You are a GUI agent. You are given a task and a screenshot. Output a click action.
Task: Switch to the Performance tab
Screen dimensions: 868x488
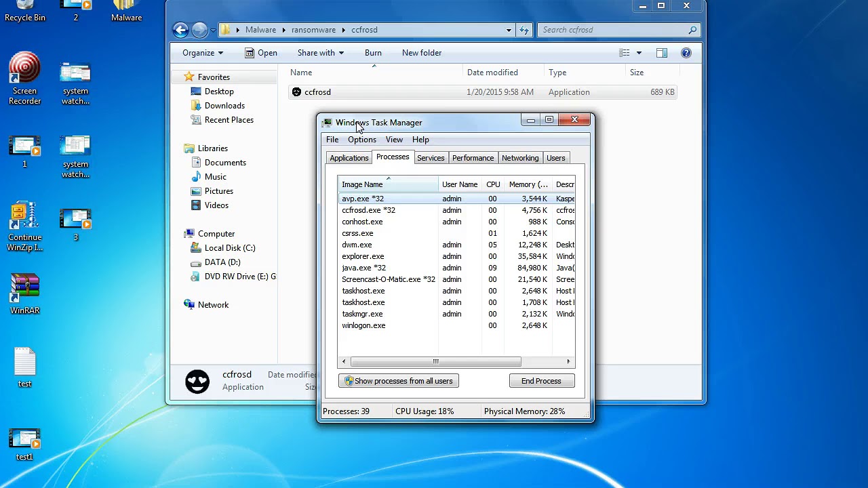[x=473, y=158]
